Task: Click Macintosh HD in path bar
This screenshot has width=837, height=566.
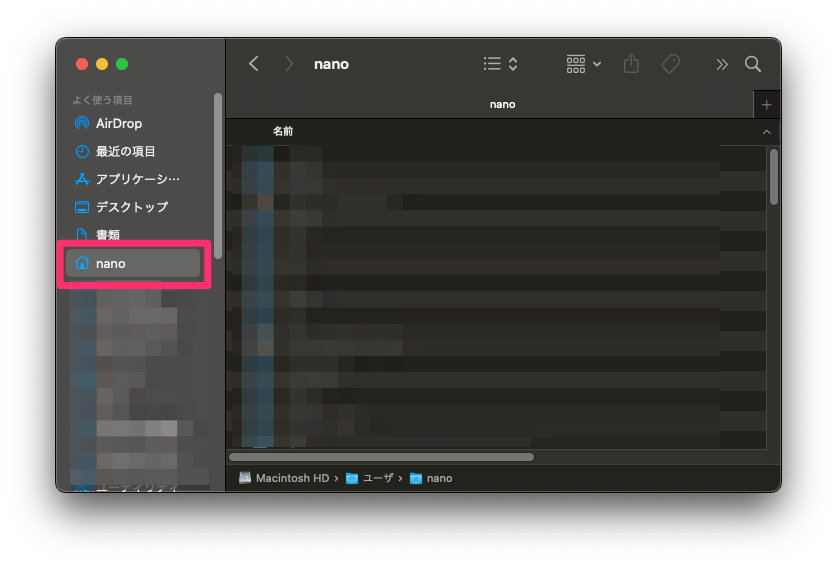Action: pos(292,478)
